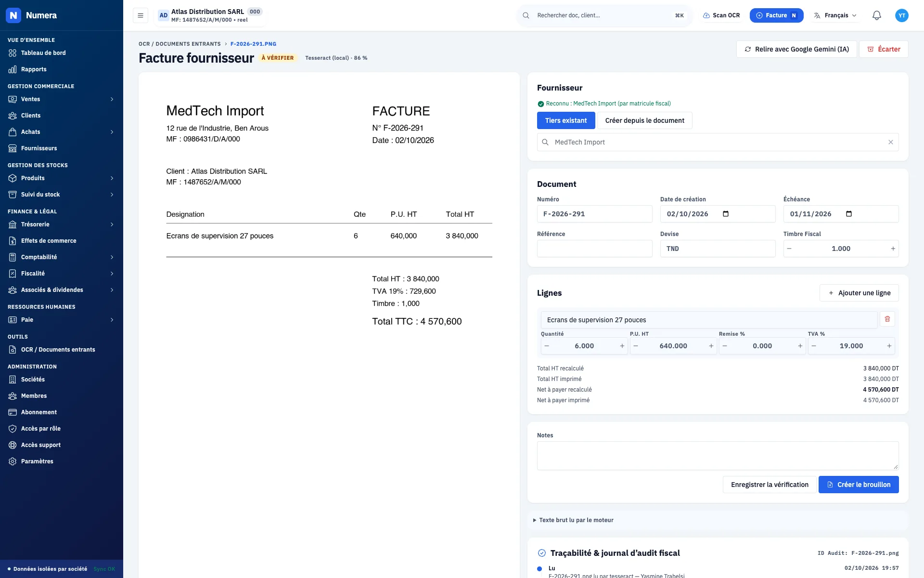Click the Scan OCR button
The image size is (924, 578).
(x=721, y=15)
